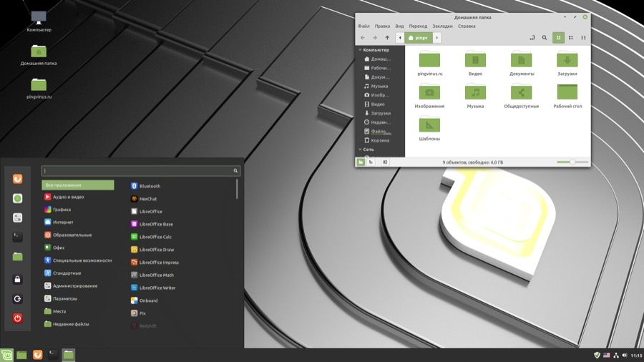
Task: Click the search magnifier in file manager toolbar
Action: 545,38
